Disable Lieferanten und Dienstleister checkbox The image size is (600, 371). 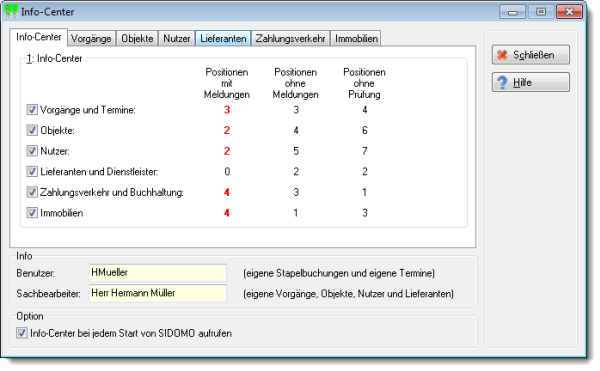[x=32, y=171]
